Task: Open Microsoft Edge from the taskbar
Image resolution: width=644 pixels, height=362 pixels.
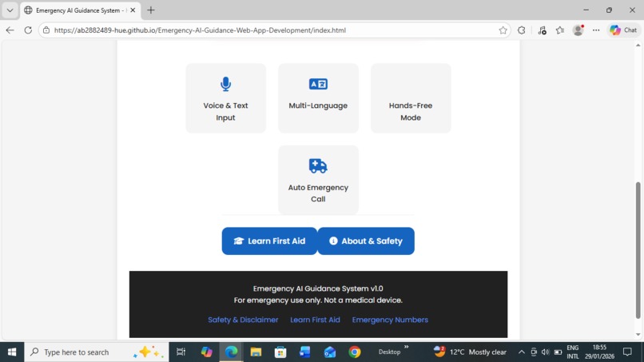Action: pos(231,352)
